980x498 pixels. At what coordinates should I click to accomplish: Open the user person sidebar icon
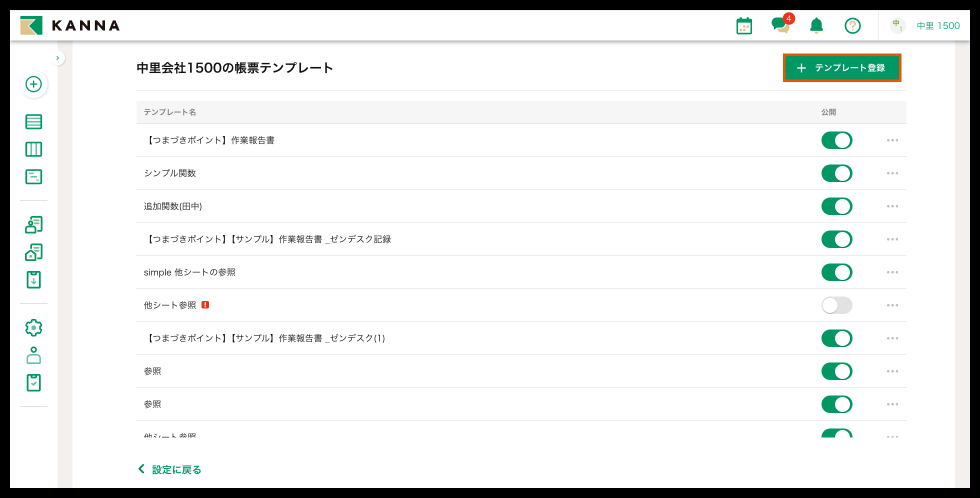point(33,355)
